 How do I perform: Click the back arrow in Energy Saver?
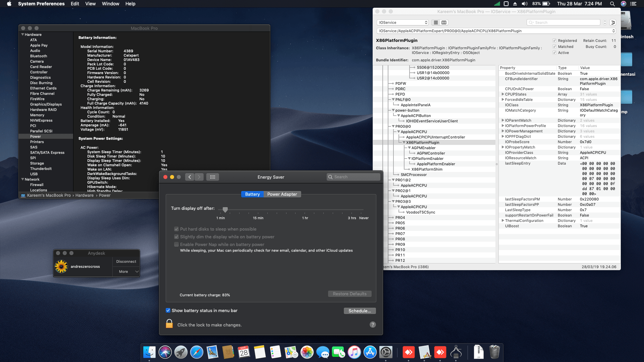coord(190,177)
